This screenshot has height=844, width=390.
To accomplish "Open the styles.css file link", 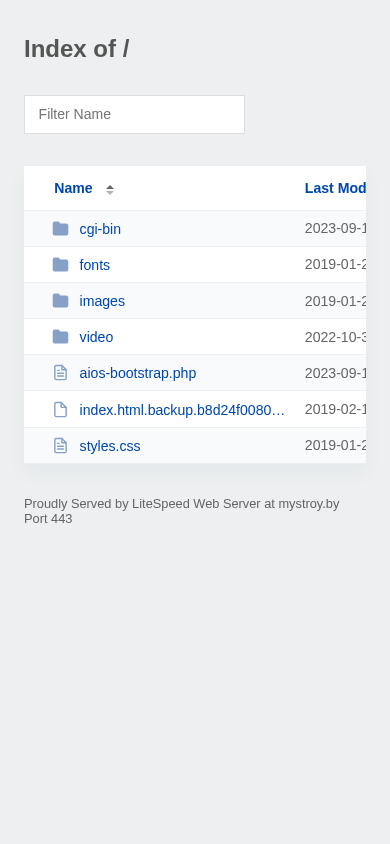I will (x=110, y=446).
